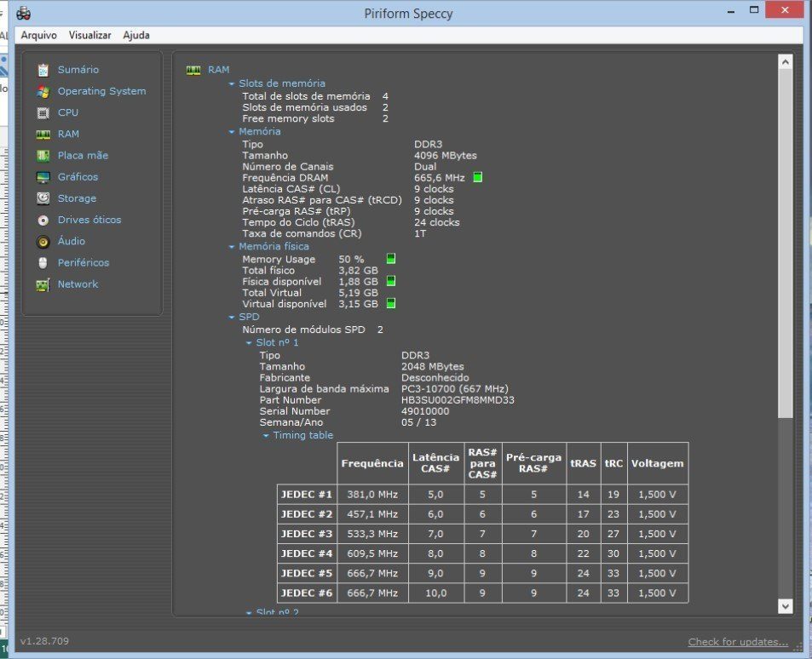
Task: Click the RAM module icon in sidebar
Action: 43,135
